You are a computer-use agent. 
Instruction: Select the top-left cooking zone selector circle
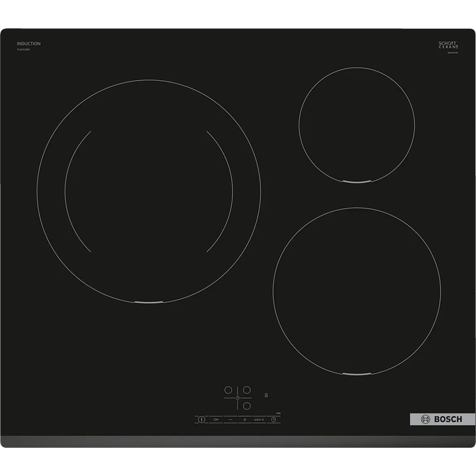(x=229, y=390)
